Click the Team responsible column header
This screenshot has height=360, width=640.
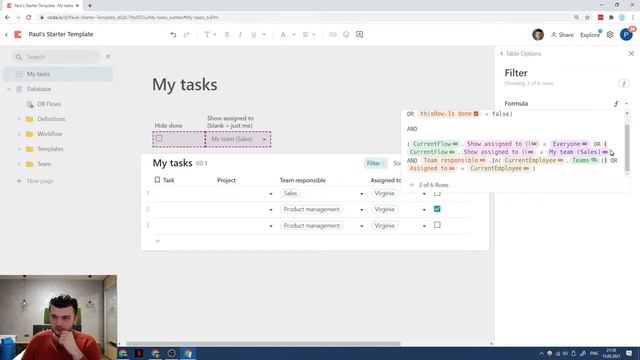pyautogui.click(x=302, y=180)
